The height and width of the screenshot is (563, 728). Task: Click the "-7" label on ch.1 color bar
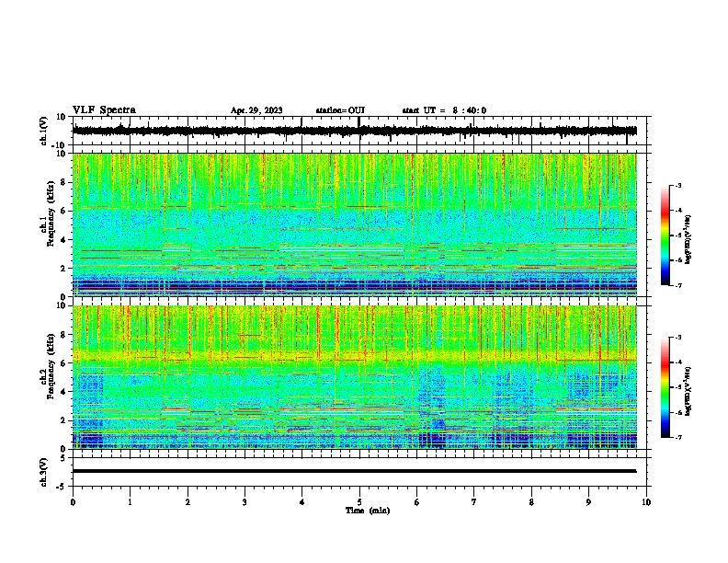677,285
